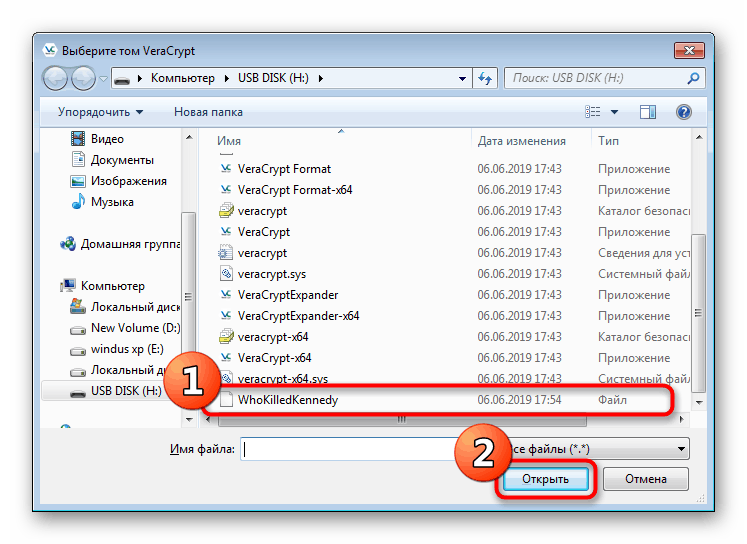Select veracrypt-x64 catalog file icon
The width and height of the screenshot is (747, 544).
(x=226, y=337)
